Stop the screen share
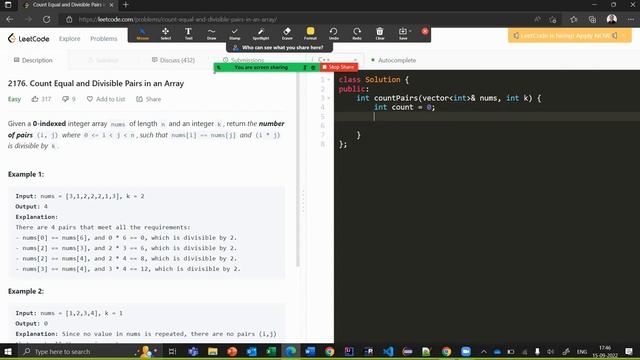This screenshot has width=640, height=360. (x=339, y=67)
